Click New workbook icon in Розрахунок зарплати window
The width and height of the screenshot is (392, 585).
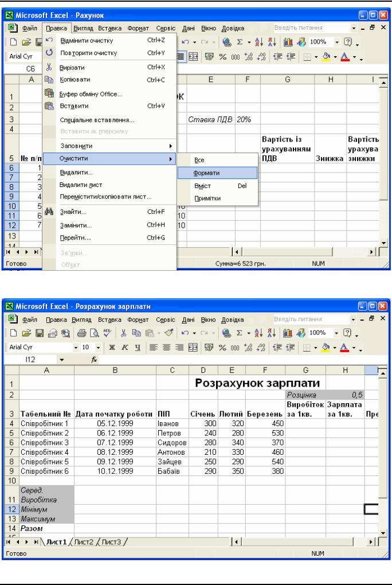(x=13, y=333)
